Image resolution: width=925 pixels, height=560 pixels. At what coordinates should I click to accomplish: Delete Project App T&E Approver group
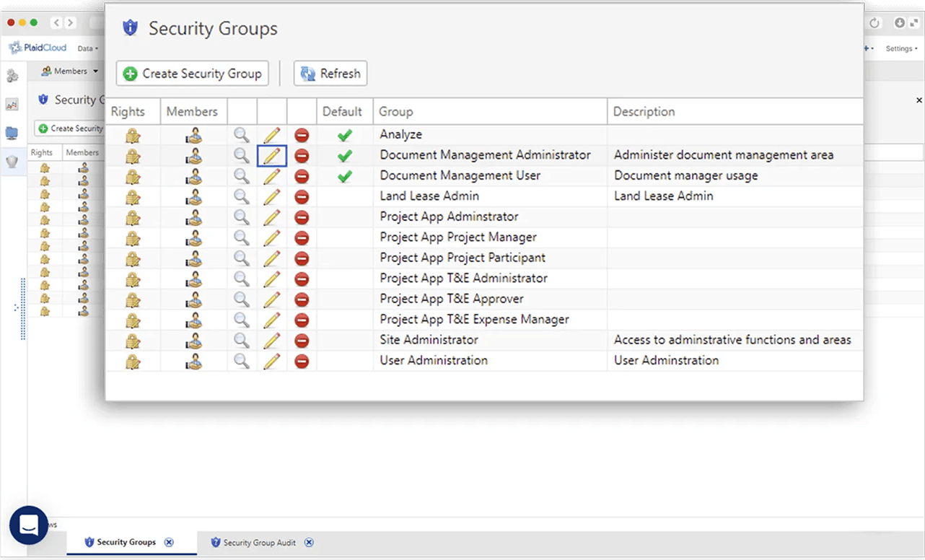coord(302,299)
